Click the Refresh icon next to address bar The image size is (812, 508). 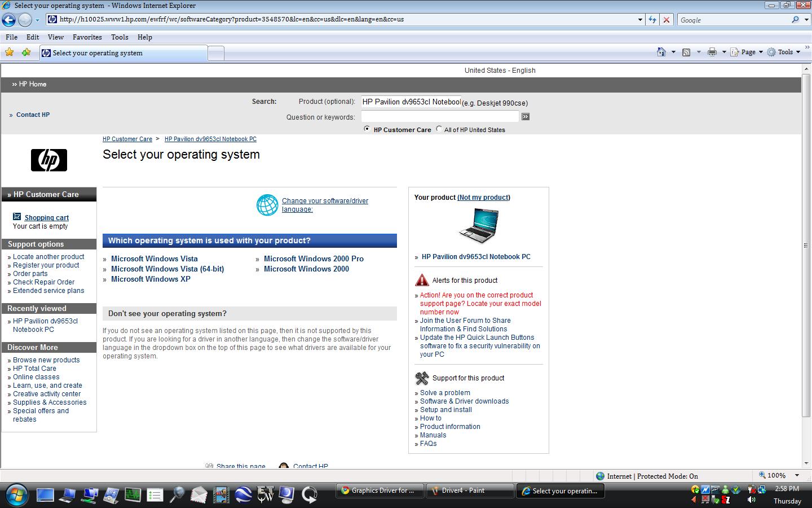[652, 20]
